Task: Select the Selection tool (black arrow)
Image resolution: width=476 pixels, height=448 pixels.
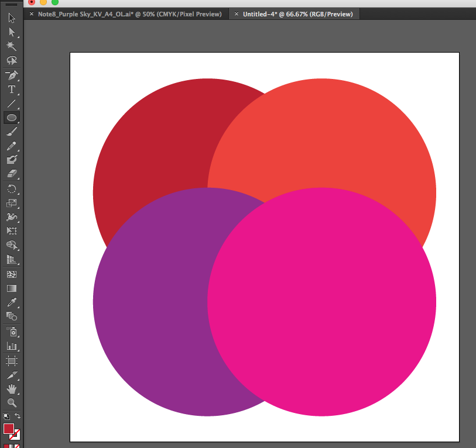Action: 12,18
